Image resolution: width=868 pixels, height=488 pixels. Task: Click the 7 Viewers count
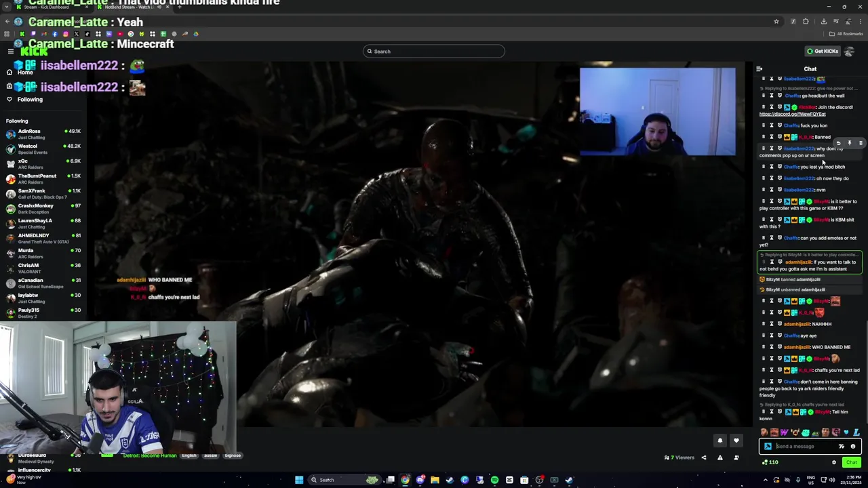[x=679, y=457]
